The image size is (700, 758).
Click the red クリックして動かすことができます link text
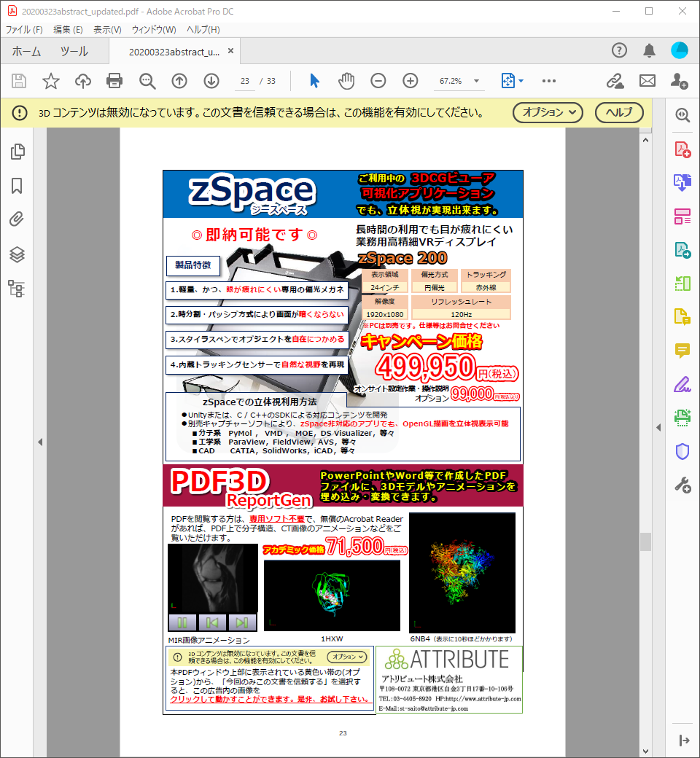[x=270, y=699]
